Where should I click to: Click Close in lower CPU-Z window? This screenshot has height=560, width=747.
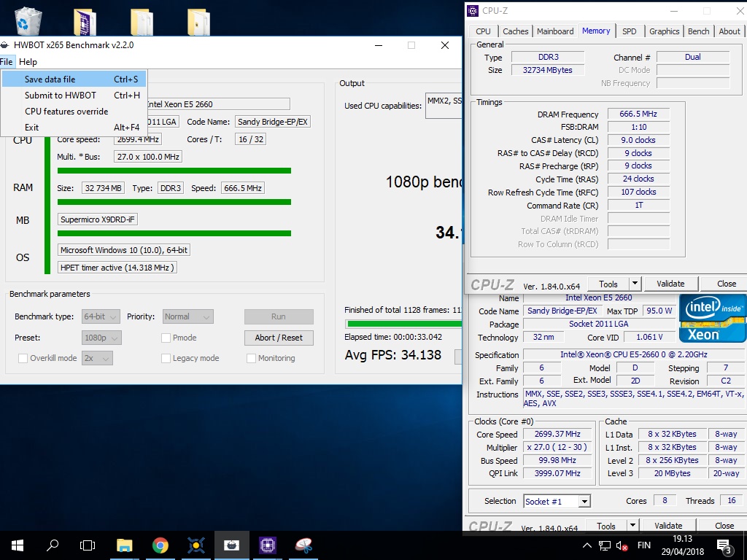click(724, 526)
